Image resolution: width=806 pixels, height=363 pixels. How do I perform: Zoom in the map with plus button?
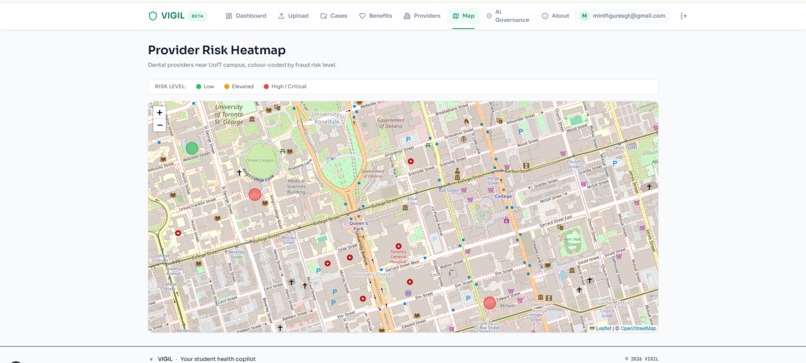coord(160,113)
